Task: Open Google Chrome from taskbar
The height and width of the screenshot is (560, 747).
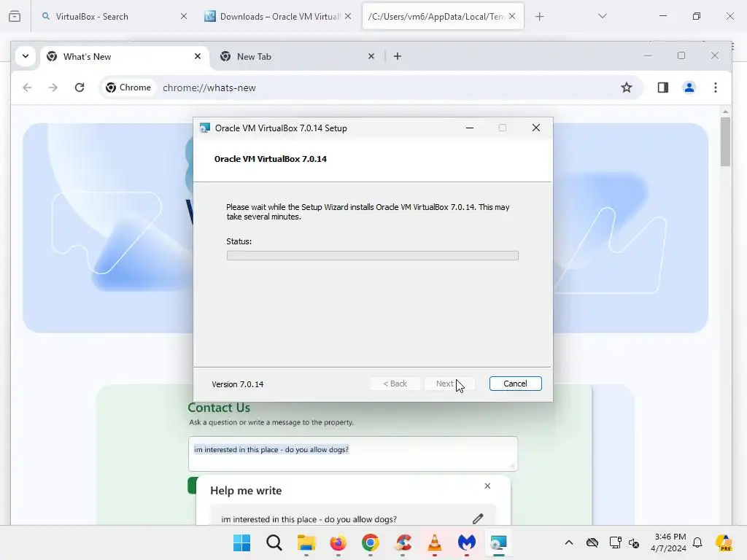Action: (x=370, y=542)
